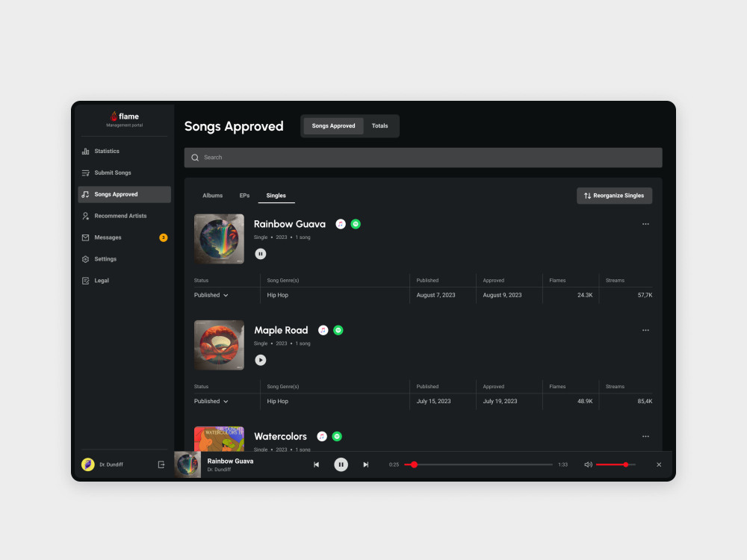Image resolution: width=747 pixels, height=560 pixels.
Task: Click Dr. Dundiff username in sidebar
Action: 111,464
